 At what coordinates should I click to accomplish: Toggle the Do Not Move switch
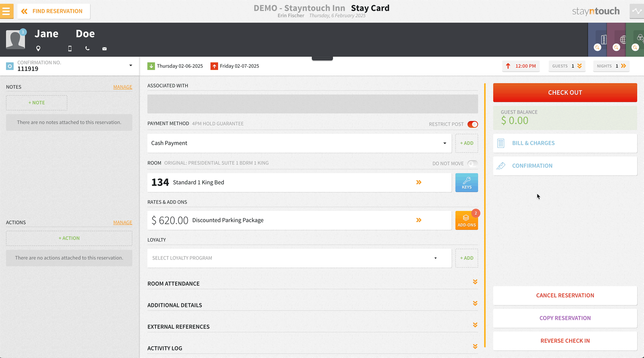pyautogui.click(x=473, y=163)
